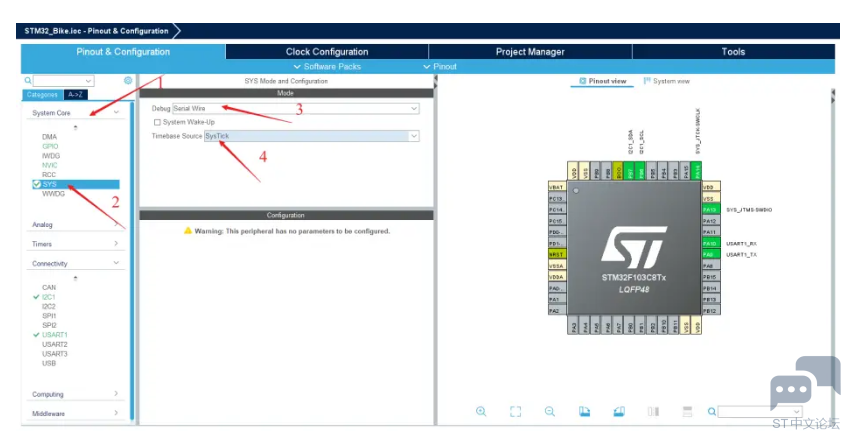The width and height of the screenshot is (849, 439).
Task: Select the CAN peripheral
Action: (49, 287)
